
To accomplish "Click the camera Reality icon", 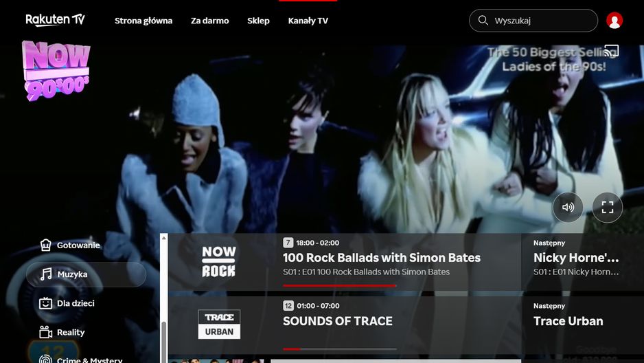I will click(45, 332).
